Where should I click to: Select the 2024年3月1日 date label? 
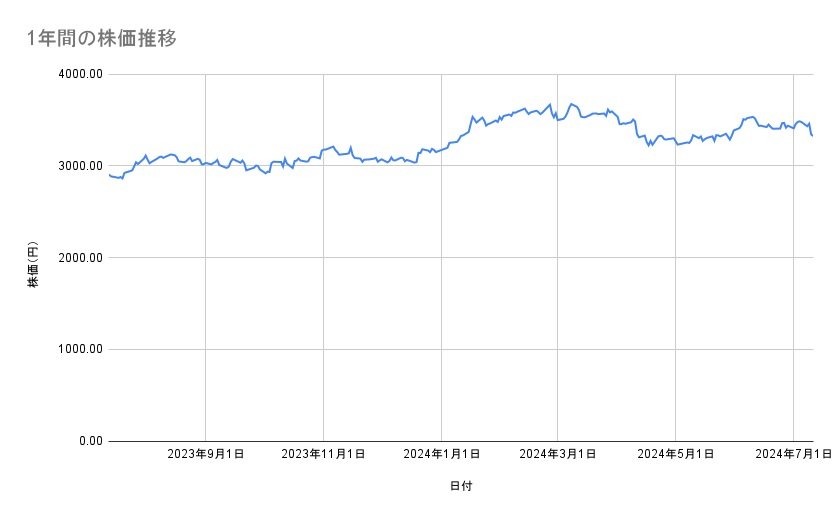(x=558, y=455)
